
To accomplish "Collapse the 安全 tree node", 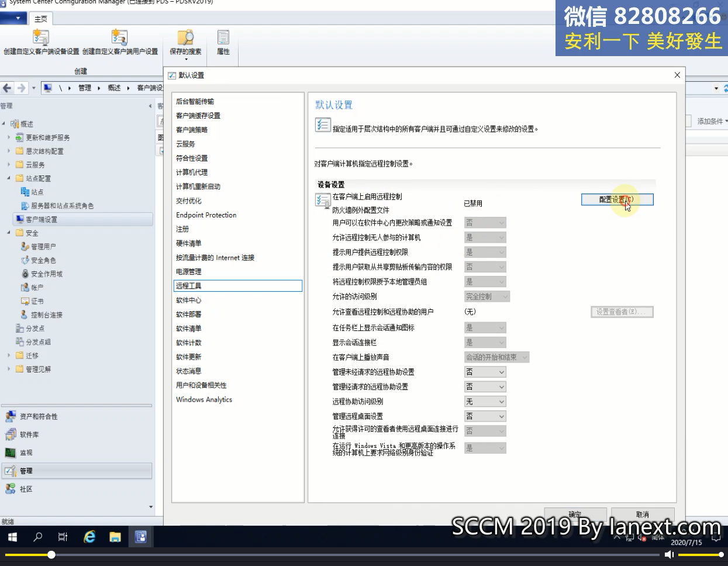I will coord(9,233).
